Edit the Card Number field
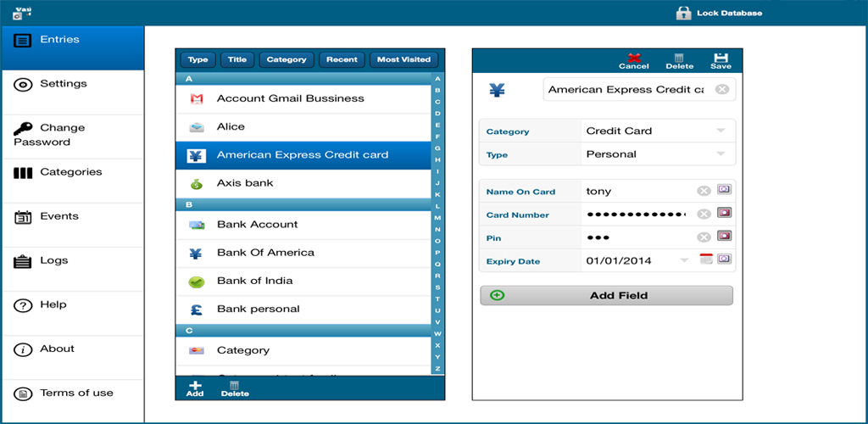 pyautogui.click(x=637, y=215)
